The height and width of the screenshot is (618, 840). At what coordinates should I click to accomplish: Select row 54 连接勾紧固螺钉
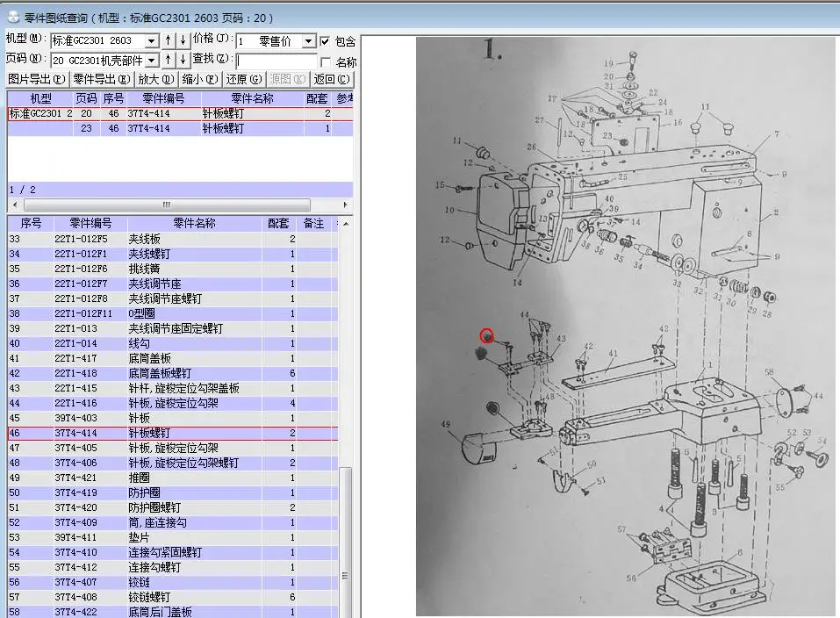point(173,552)
